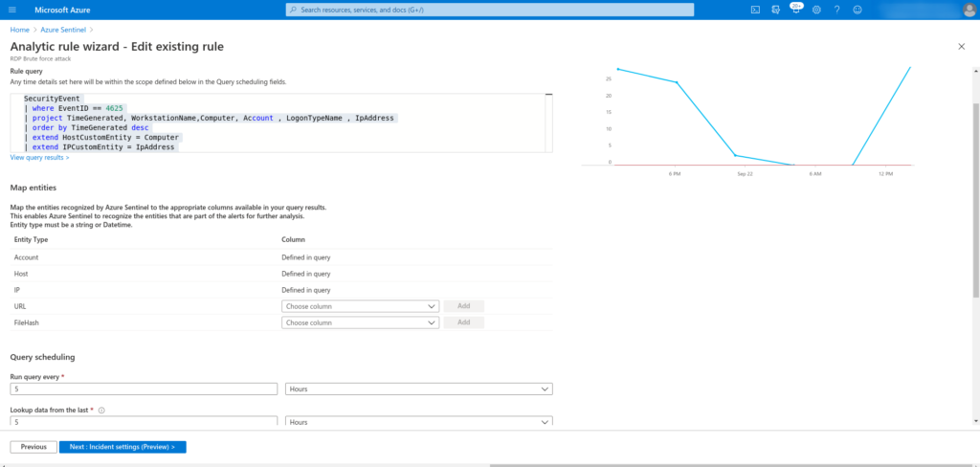Viewport: 980px width, 467px height.
Task: Click the 'order by TimeGenerated desc' query line
Action: pyautogui.click(x=87, y=127)
